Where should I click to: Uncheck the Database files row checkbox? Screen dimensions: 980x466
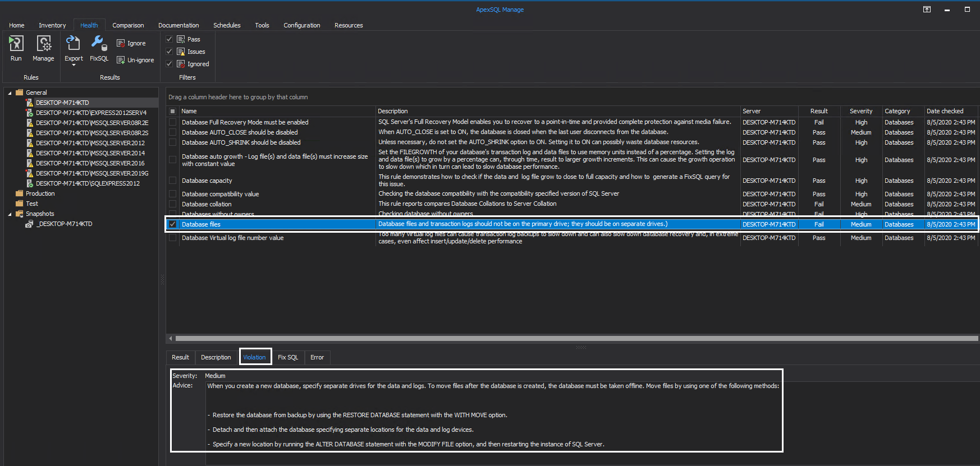pyautogui.click(x=173, y=224)
